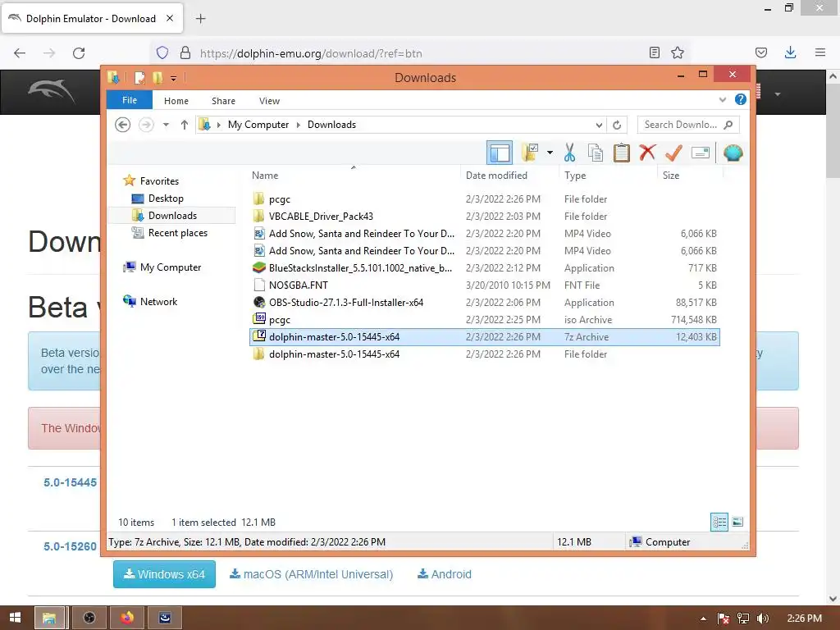840x630 pixels.
Task: Click the macOS (ARM/Intel Universal) download link
Action: 311,574
